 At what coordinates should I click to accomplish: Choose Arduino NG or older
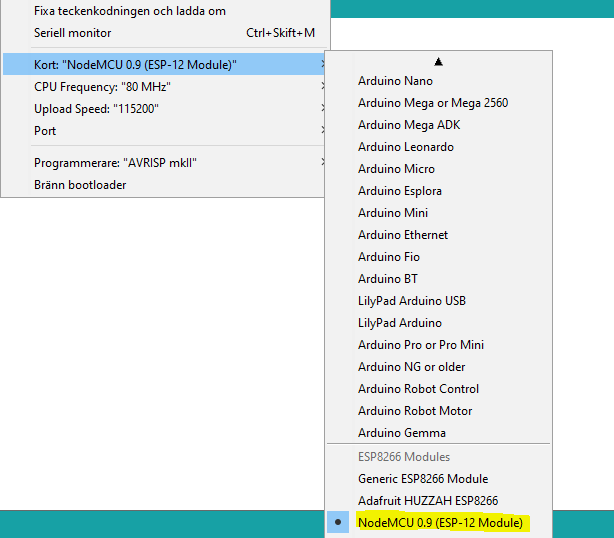[x=439, y=367]
